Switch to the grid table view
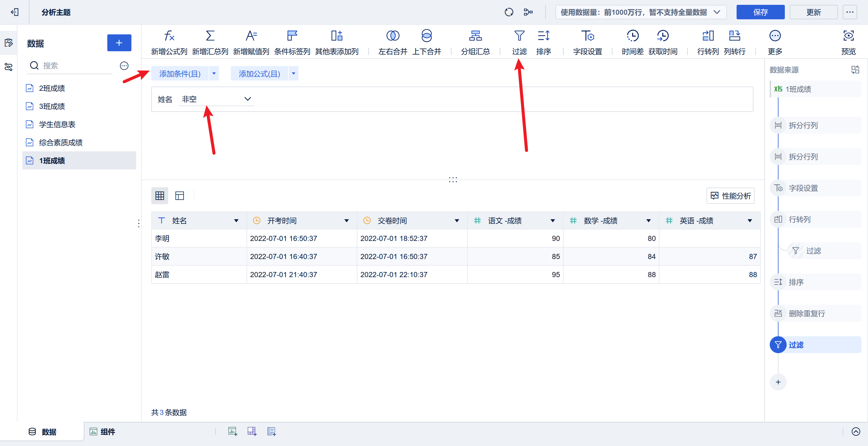The height and width of the screenshot is (446, 868). pos(159,195)
